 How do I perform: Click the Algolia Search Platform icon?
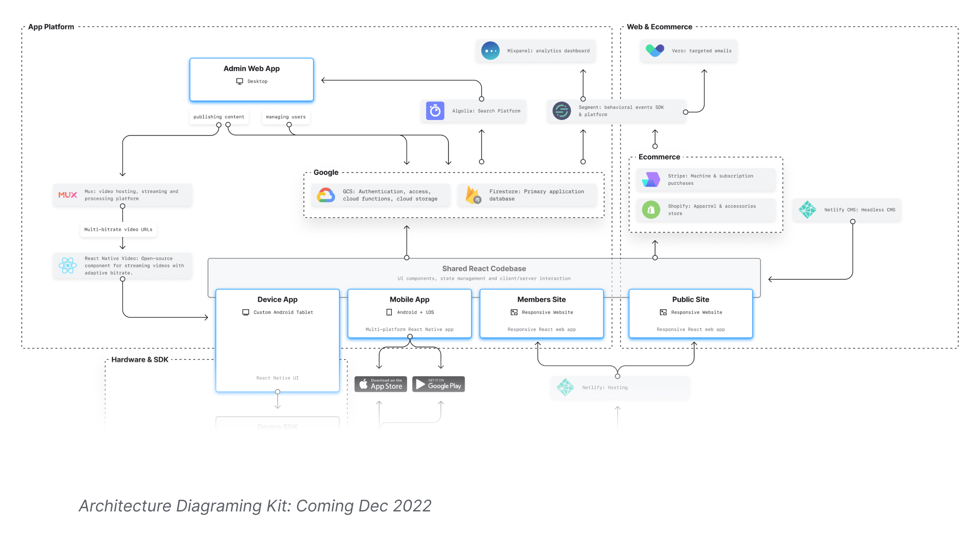(x=435, y=111)
